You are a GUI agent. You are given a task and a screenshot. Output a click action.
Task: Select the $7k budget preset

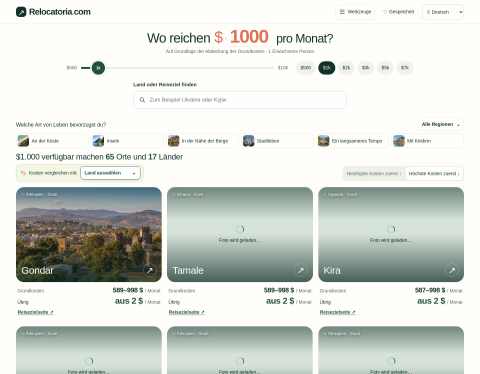click(405, 68)
